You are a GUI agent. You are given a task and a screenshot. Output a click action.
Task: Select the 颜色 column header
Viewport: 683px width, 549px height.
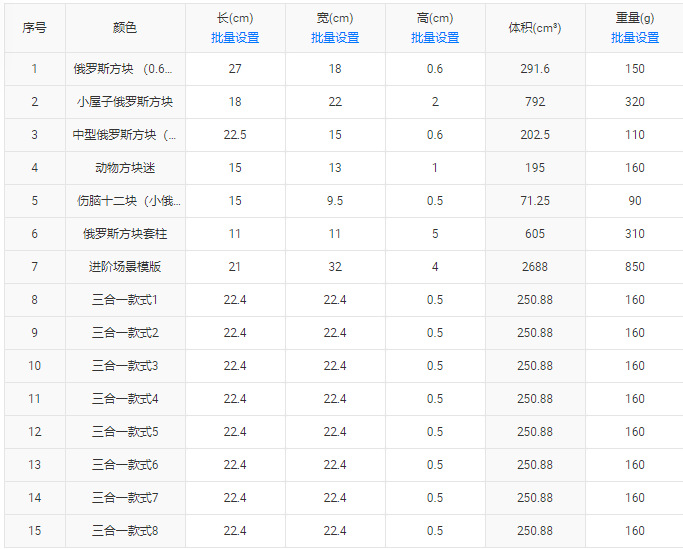point(125,28)
